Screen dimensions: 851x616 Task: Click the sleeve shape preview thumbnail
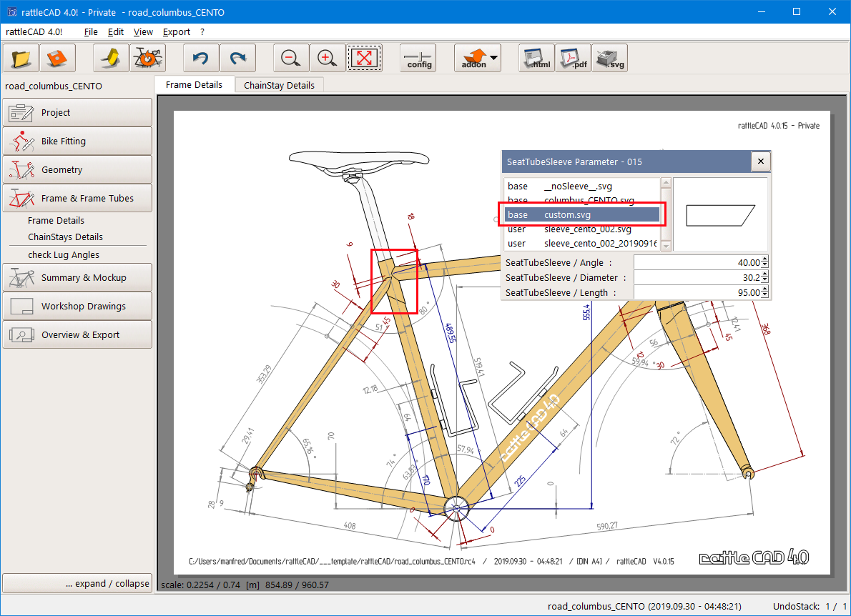[720, 214]
